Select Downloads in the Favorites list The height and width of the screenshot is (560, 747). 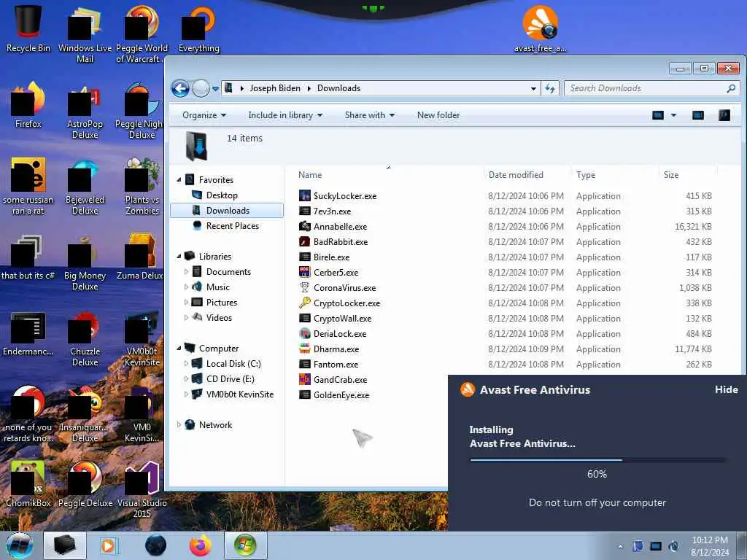tap(227, 211)
